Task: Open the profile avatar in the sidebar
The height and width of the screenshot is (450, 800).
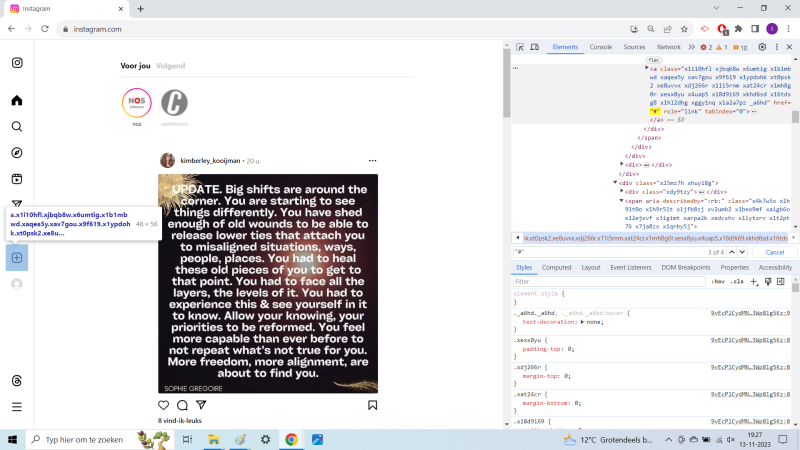Action: [17, 284]
